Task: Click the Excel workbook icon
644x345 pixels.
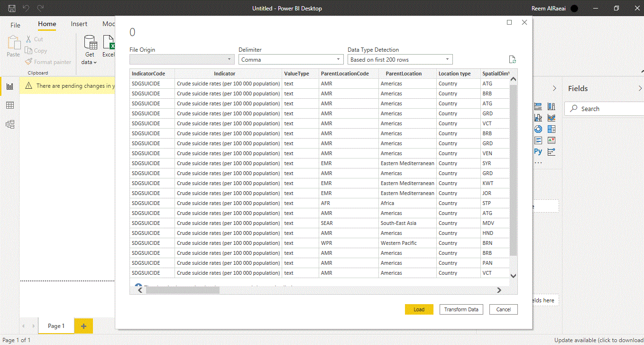Action: tap(110, 42)
